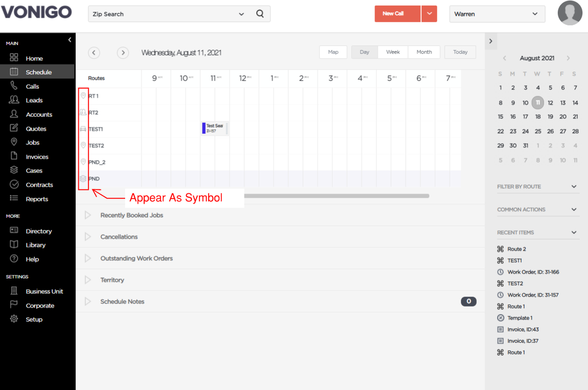The width and height of the screenshot is (588, 390).
Task: Expand Outstanding Work Orders section
Action: pyautogui.click(x=88, y=258)
